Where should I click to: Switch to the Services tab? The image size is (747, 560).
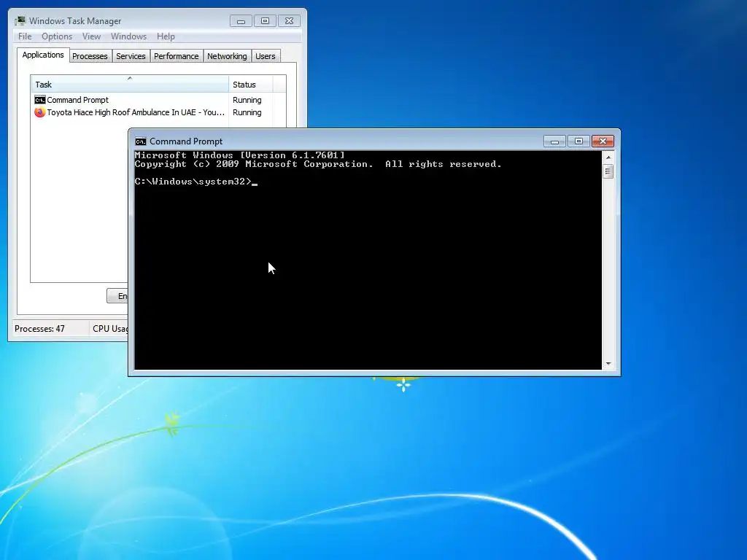pyautogui.click(x=131, y=56)
